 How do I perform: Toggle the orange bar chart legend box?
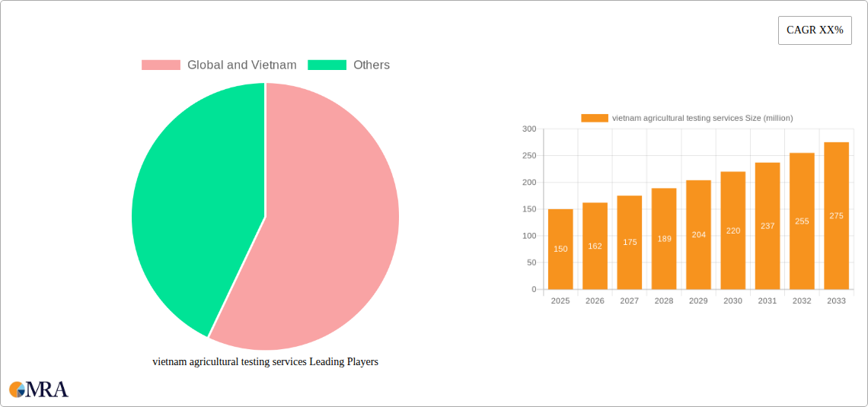(595, 118)
